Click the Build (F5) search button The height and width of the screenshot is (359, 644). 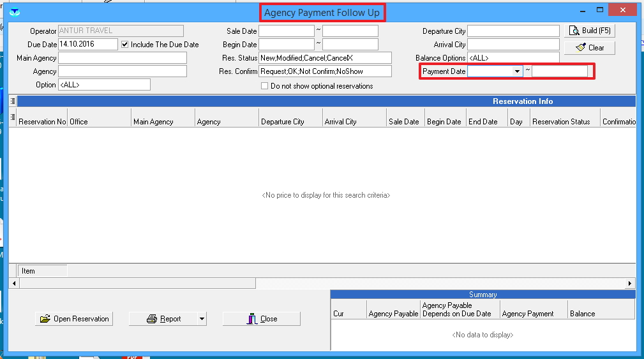pos(589,31)
